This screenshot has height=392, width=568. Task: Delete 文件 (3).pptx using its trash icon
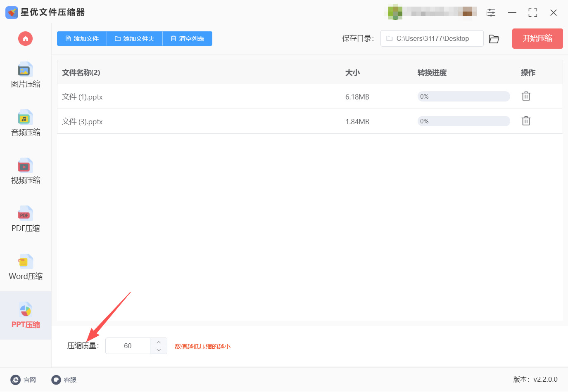(x=526, y=121)
